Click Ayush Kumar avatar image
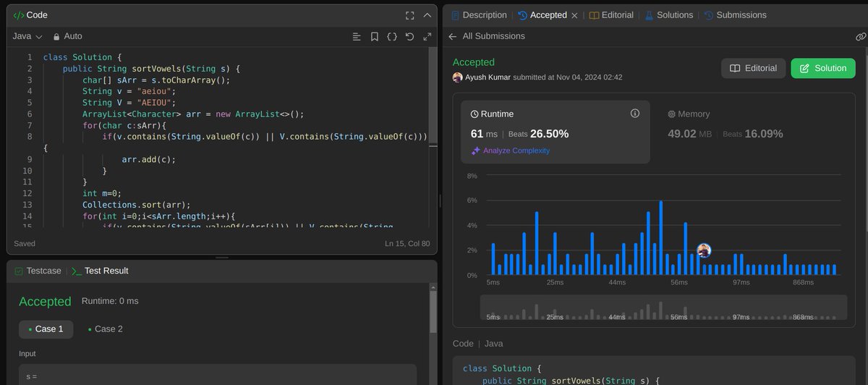 coord(457,77)
